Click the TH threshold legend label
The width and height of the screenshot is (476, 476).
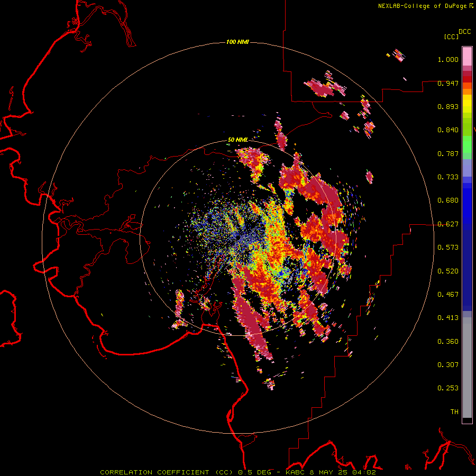click(x=454, y=412)
